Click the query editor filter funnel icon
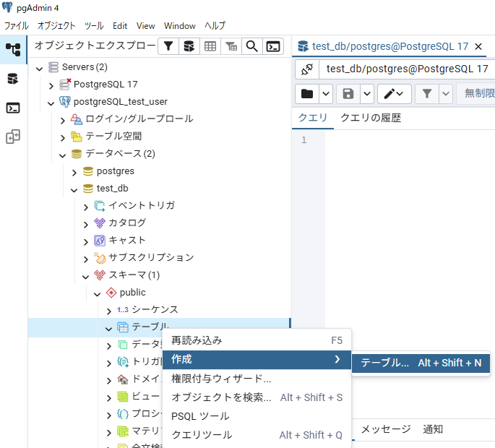 427,94
